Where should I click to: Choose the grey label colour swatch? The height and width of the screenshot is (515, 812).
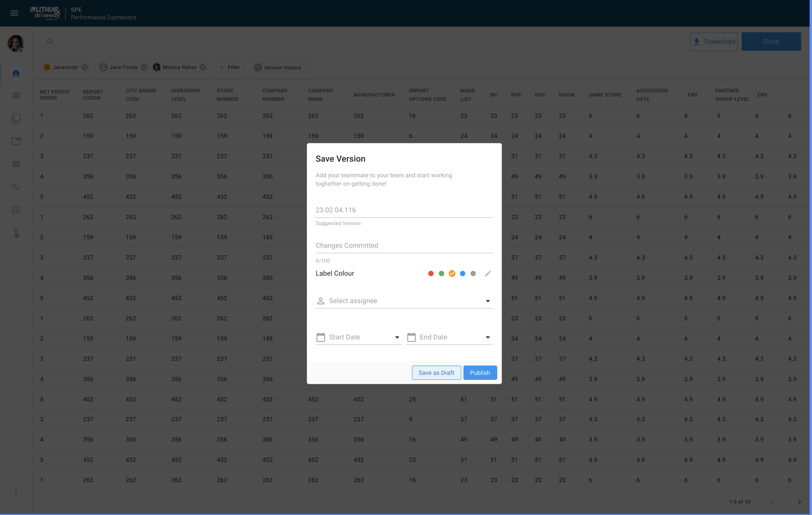click(x=473, y=274)
